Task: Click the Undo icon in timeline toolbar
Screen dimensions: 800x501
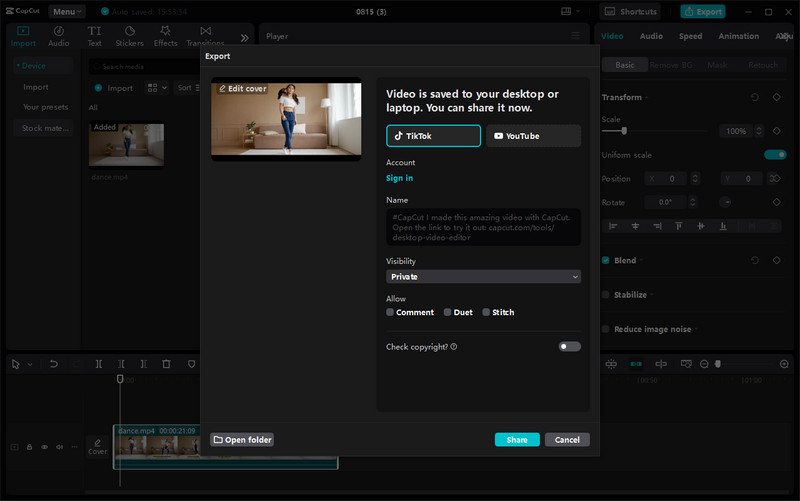Action: 54,364
